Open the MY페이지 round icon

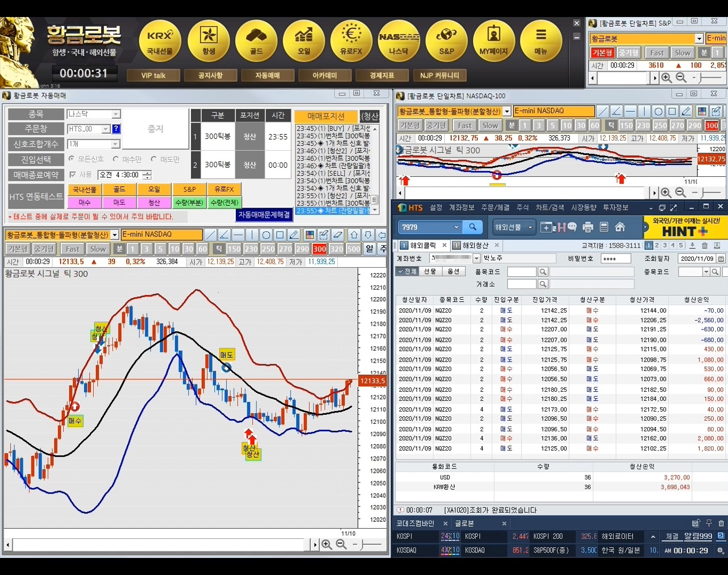tap(494, 42)
